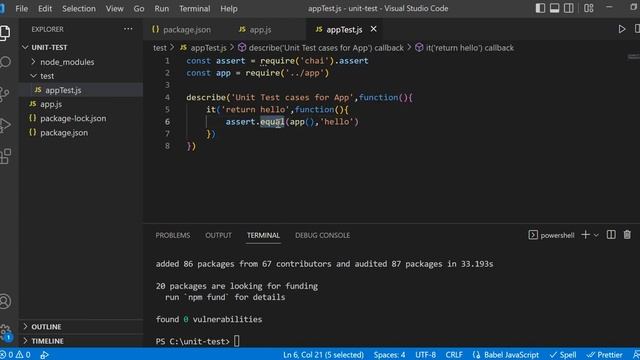This screenshot has height=360, width=640.
Task: Click the debug launch icon in status bar
Action: [44, 355]
